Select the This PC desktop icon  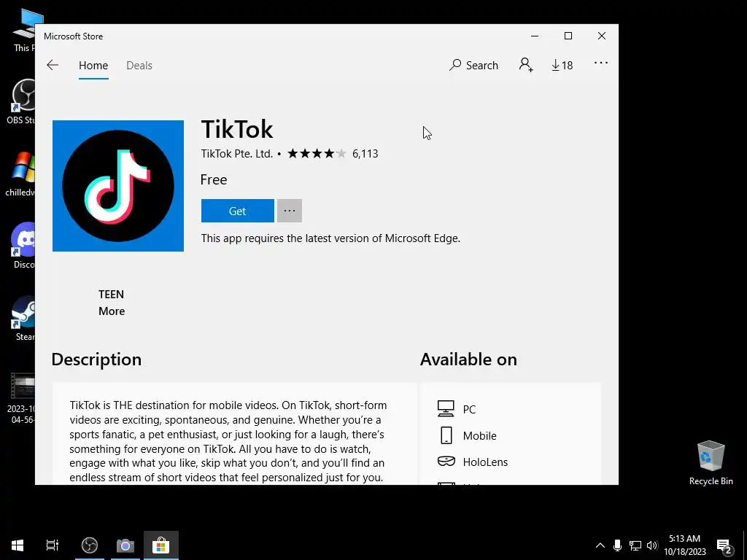click(x=23, y=30)
